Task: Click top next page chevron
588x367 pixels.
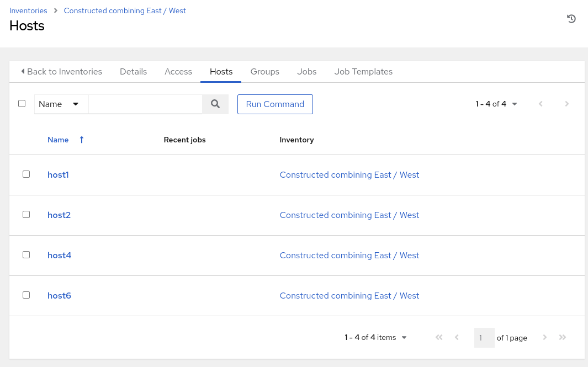Action: click(566, 104)
